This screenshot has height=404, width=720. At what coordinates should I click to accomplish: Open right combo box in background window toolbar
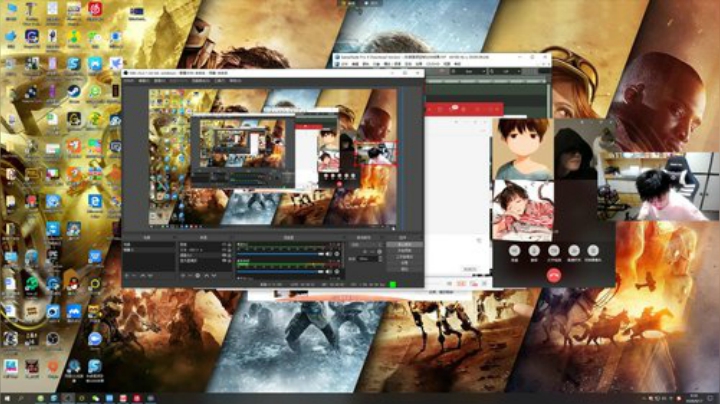pyautogui.click(x=505, y=72)
